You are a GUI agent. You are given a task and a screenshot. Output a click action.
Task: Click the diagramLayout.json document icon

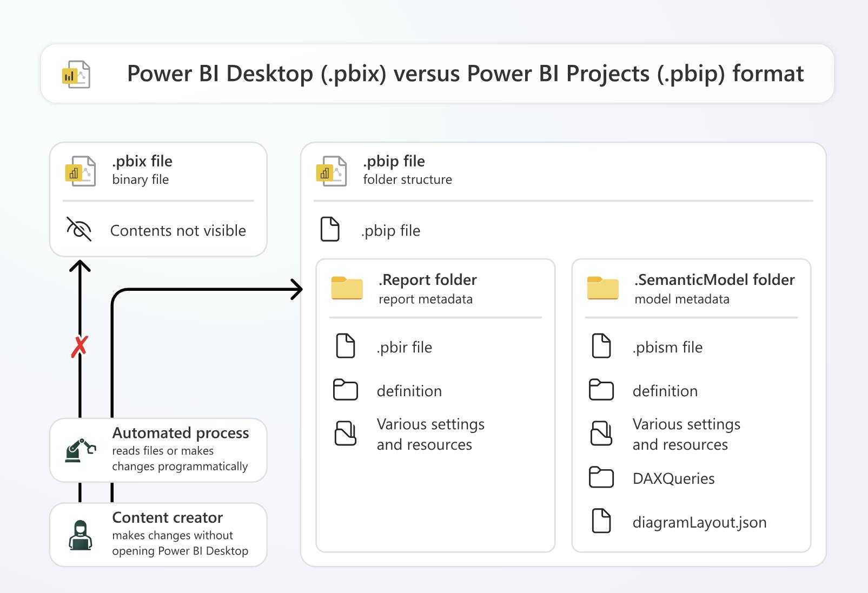tap(601, 521)
